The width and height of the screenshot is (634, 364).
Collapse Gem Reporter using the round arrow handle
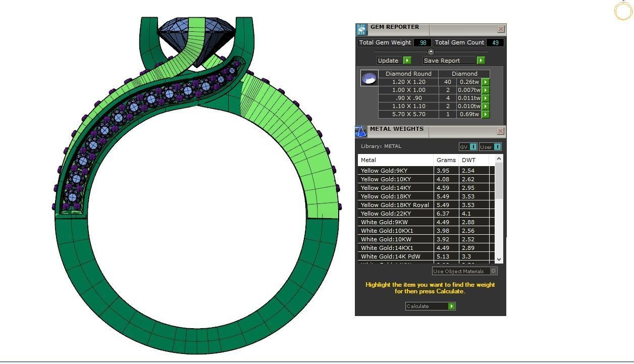pyautogui.click(x=431, y=51)
